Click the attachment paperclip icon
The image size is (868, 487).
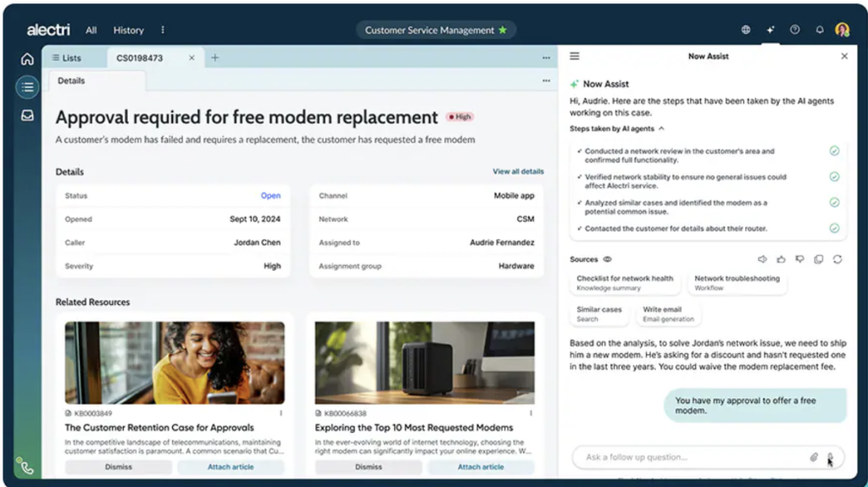[x=814, y=457]
